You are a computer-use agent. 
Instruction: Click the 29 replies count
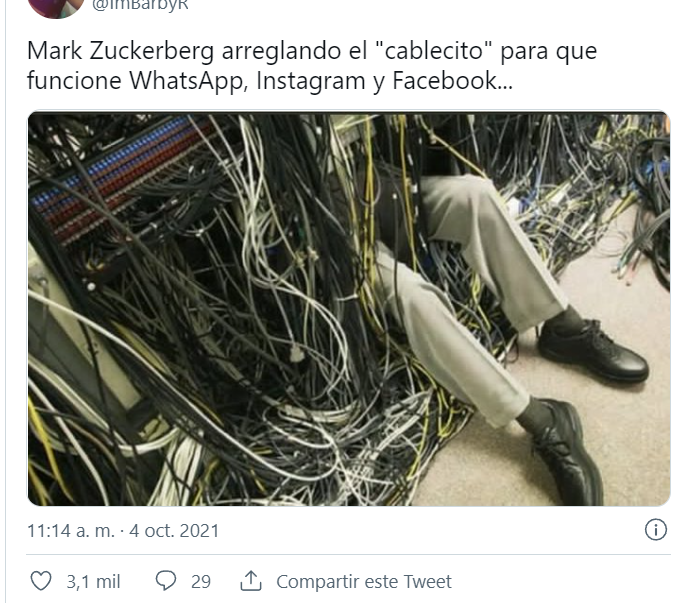(201, 581)
